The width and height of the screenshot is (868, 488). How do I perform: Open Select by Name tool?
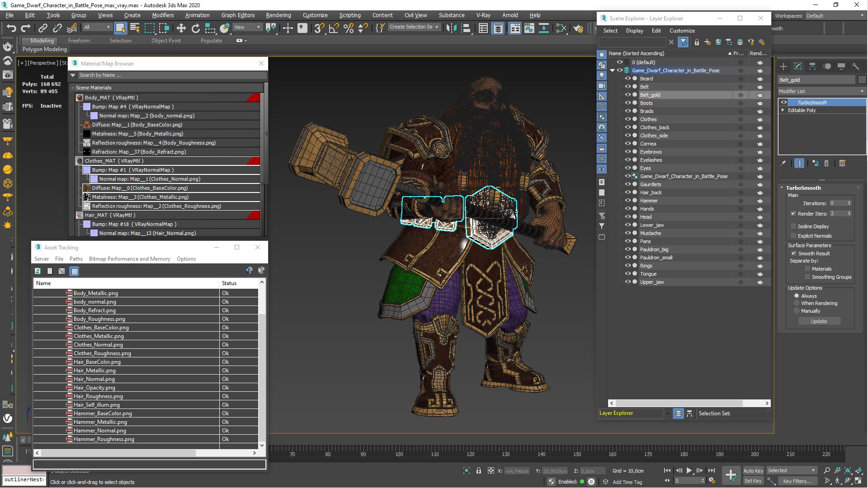point(135,28)
